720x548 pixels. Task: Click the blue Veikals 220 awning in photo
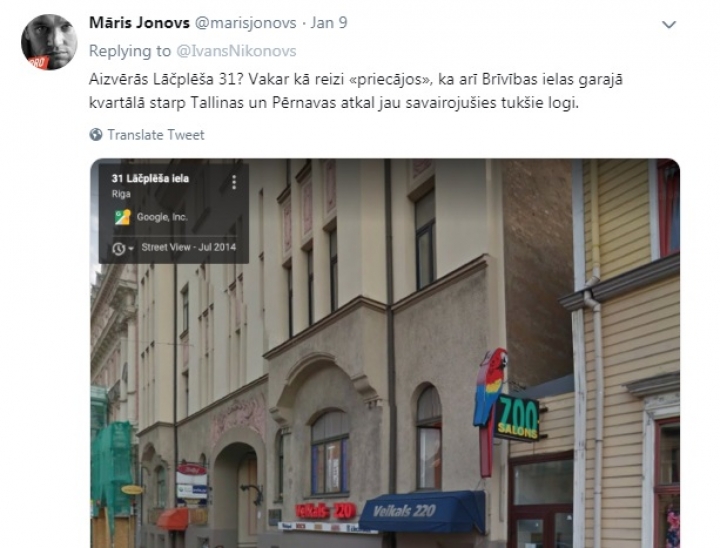422,511
